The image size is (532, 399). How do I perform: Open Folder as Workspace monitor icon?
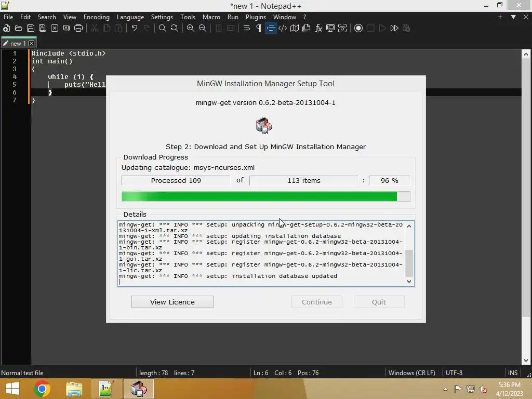(x=330, y=28)
